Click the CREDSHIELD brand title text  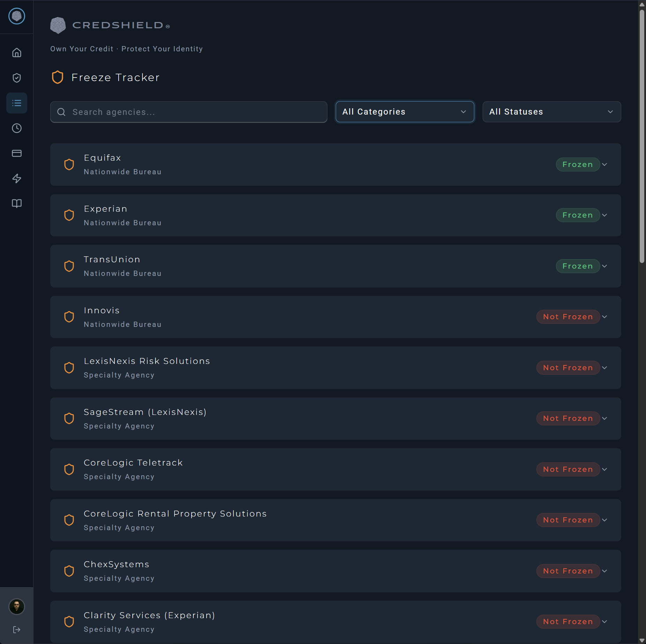[118, 25]
